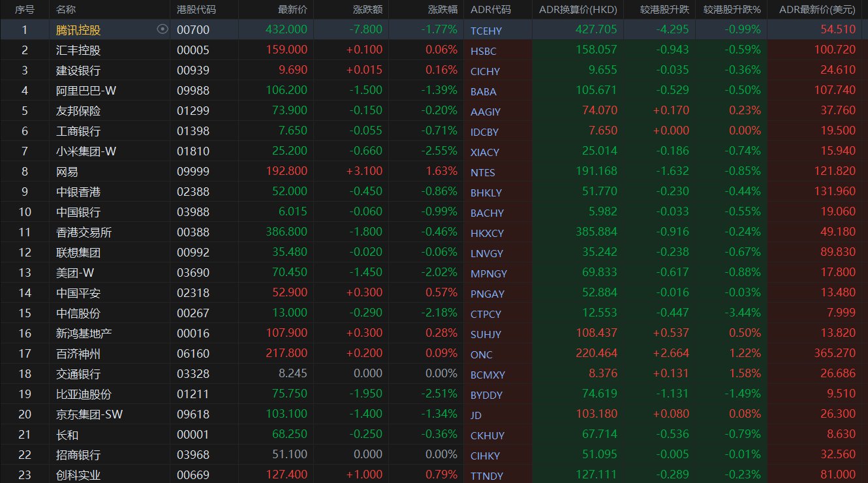Select the 腾讯控股 stock name
Viewport: 868px width, 483px height.
point(78,30)
